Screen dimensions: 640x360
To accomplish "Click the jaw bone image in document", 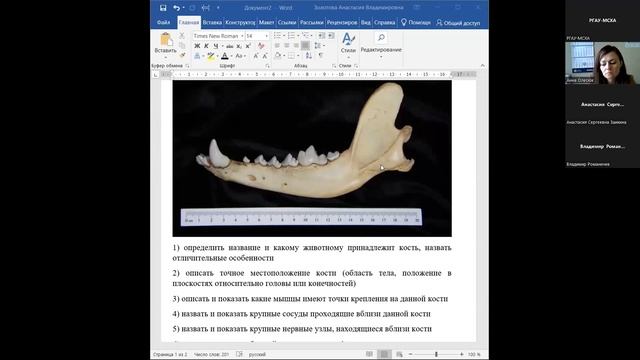I will pyautogui.click(x=312, y=158).
